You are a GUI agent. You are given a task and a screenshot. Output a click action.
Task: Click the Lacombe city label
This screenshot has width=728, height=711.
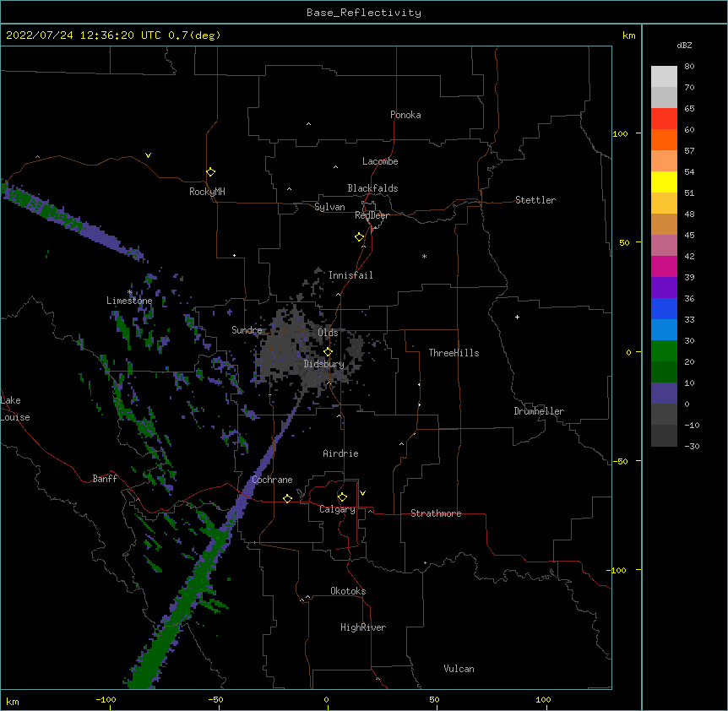click(x=380, y=161)
